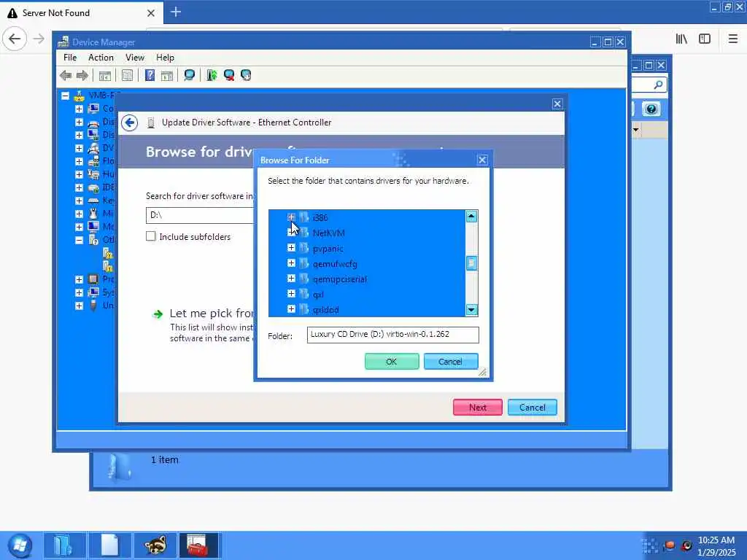Screen dimensions: 747x560
Task: Open the Firefox Library icon
Action: (x=681, y=39)
